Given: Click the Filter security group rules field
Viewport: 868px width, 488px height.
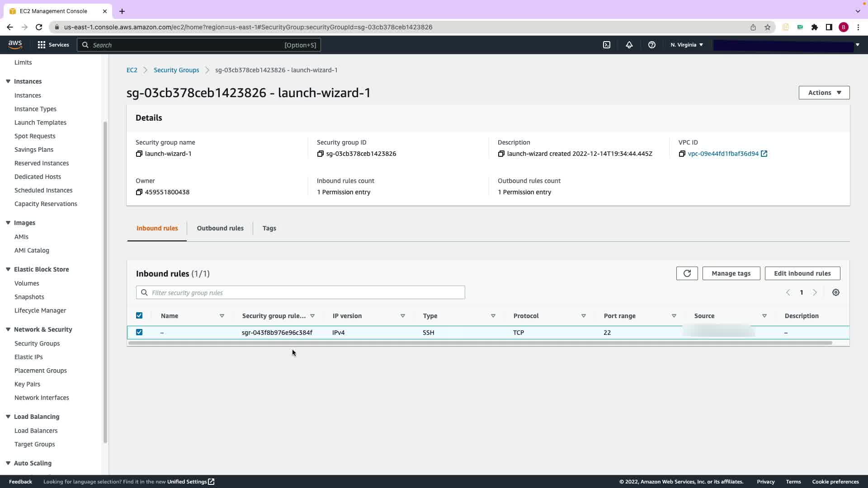Looking at the screenshot, I should click(301, 292).
